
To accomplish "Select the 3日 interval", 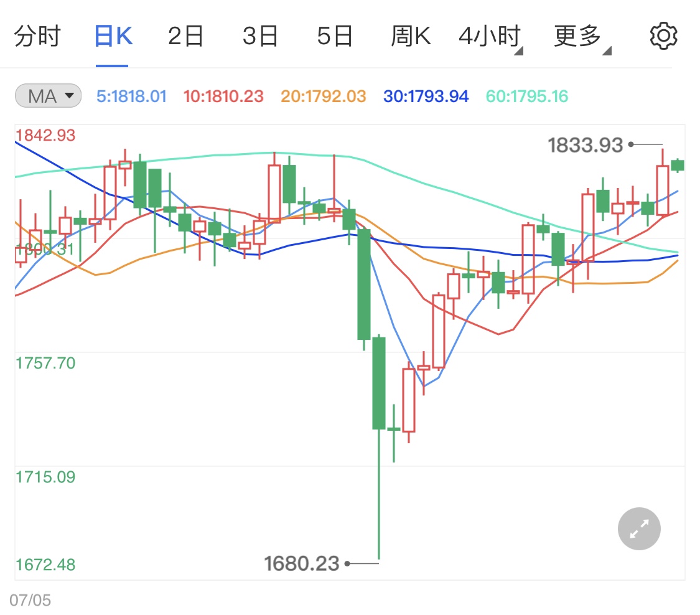I will click(x=261, y=35).
